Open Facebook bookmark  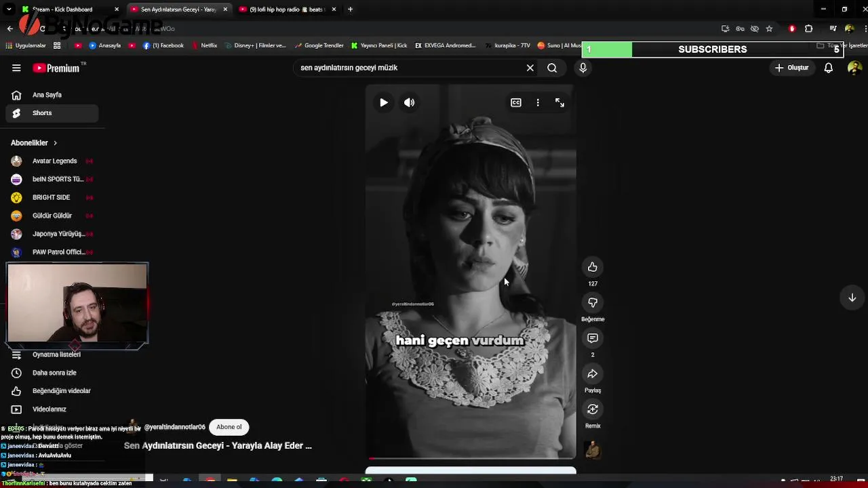pyautogui.click(x=163, y=45)
